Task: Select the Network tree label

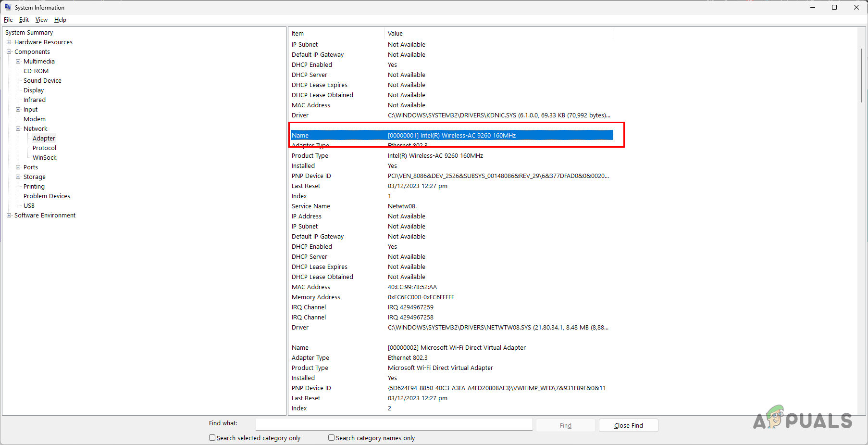Action: point(36,128)
